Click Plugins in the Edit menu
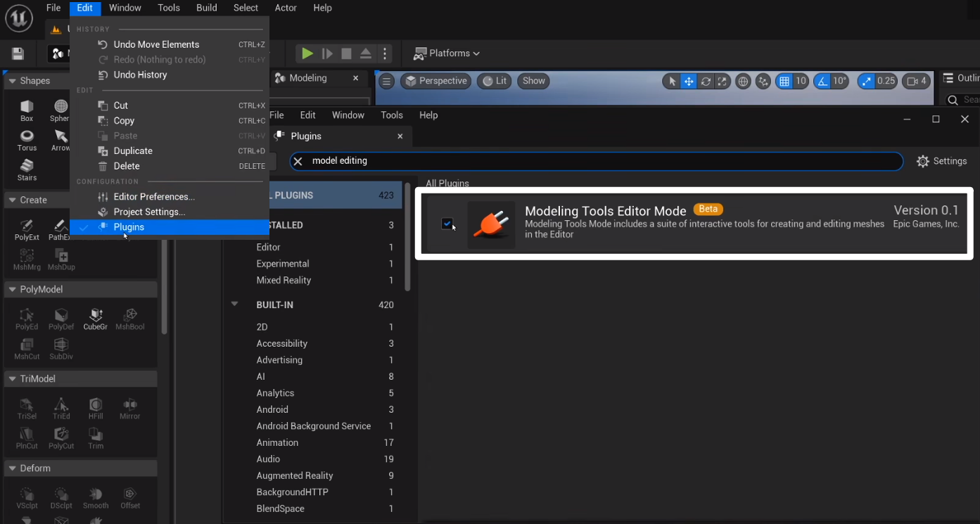The height and width of the screenshot is (524, 980). pos(170,227)
